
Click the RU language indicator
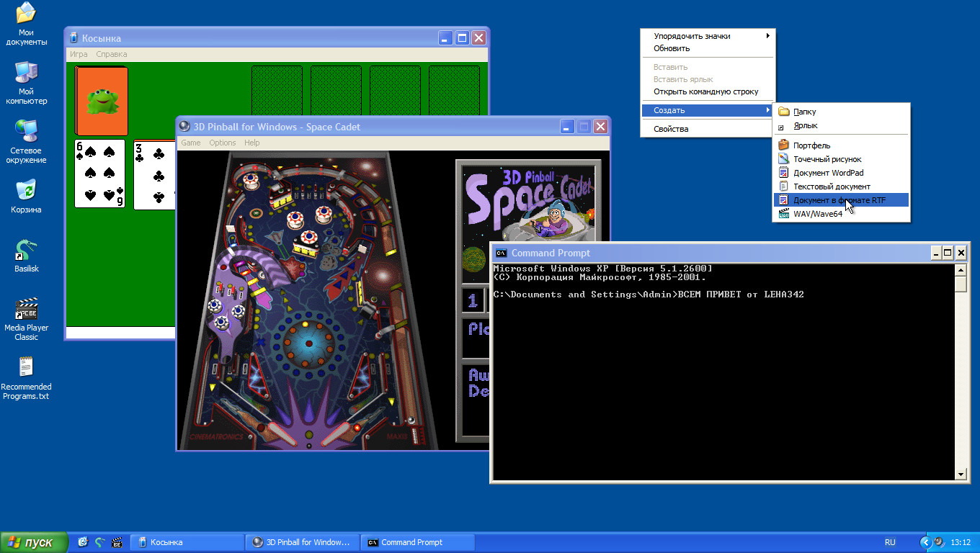(890, 542)
